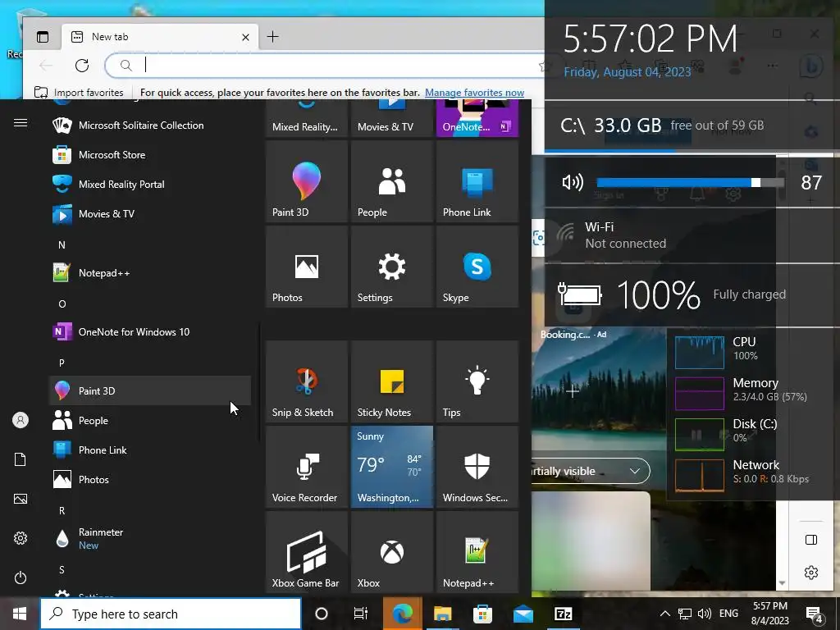Open People from the app list
840x630 pixels.
click(150, 421)
